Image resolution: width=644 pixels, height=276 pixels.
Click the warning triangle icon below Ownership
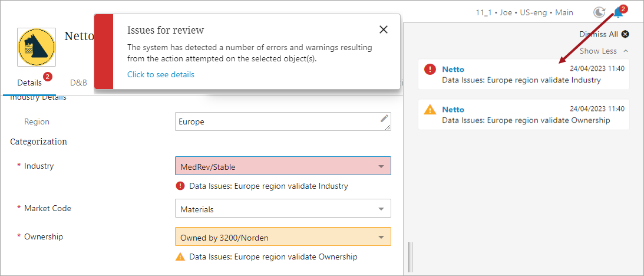click(x=180, y=257)
